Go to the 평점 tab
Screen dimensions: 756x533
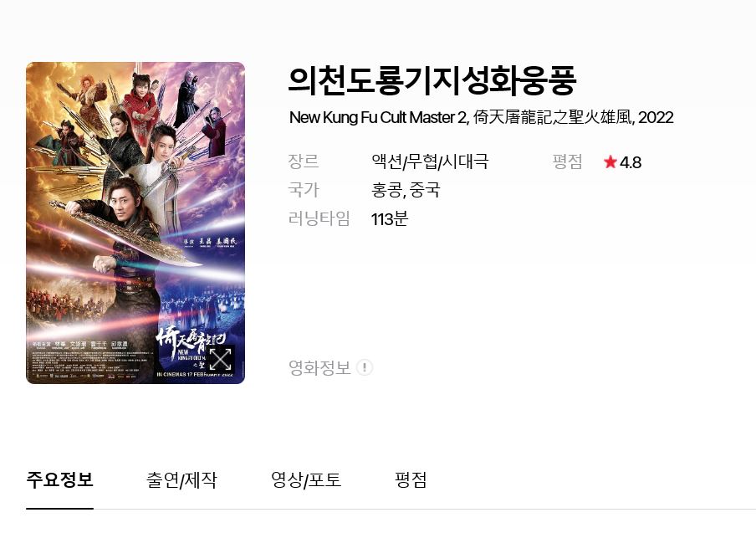411,479
